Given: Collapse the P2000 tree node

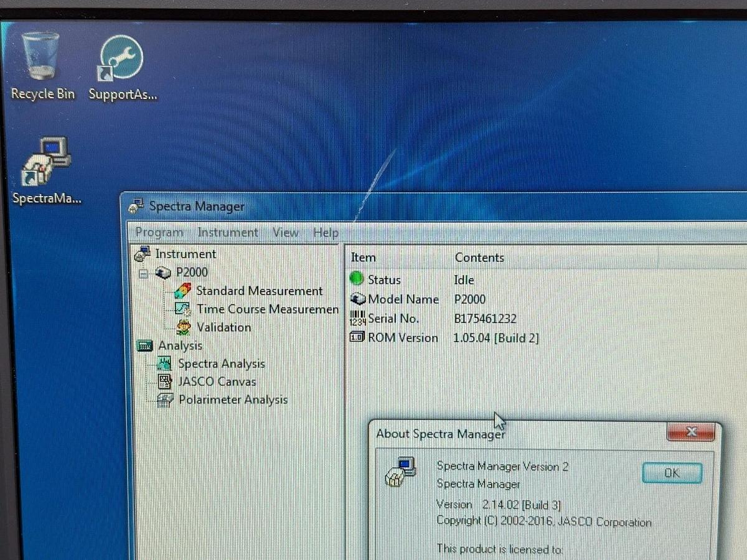Looking at the screenshot, I should click(144, 273).
